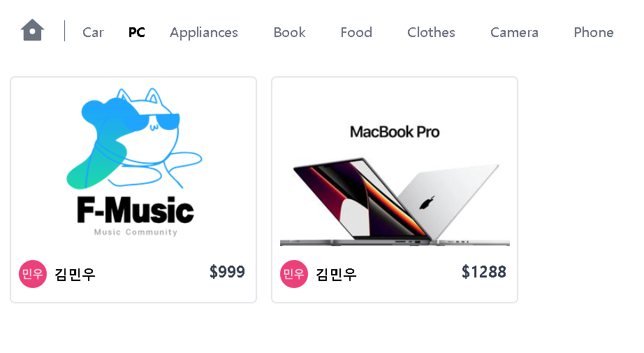Click the pink avatar on MacBook Pro card
Screen dimensions: 644x353
pos(294,274)
